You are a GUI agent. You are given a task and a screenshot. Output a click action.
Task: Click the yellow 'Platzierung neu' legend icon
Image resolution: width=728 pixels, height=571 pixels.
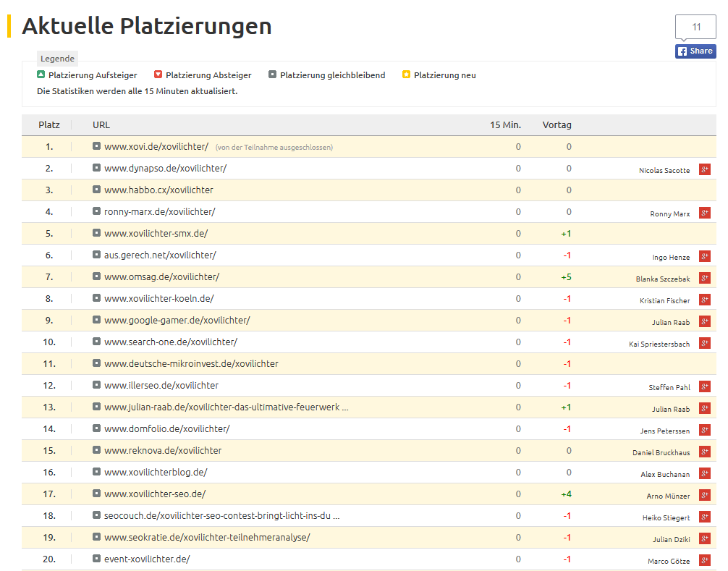[406, 75]
